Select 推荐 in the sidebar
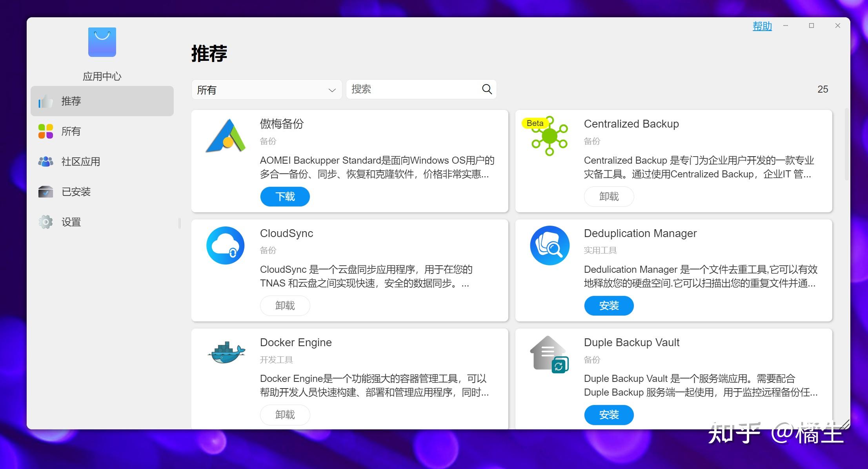This screenshot has height=469, width=868. 102,101
